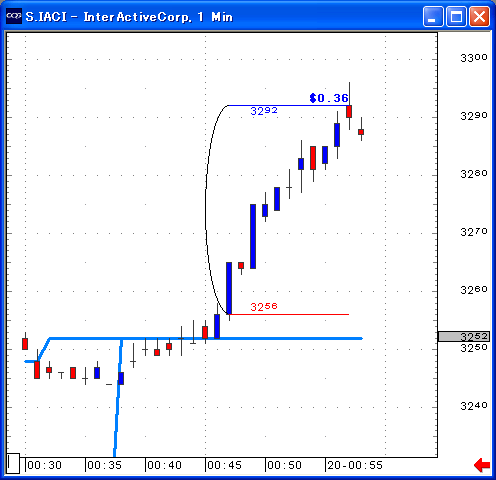Screen dimensions: 496x480
Task: Click the $0.36 profit label
Action: click(329, 98)
